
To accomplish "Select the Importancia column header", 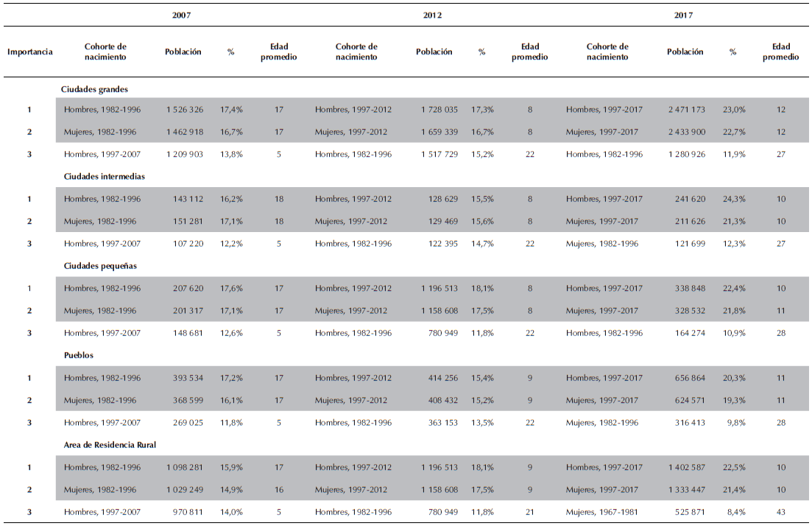I will coord(30,52).
